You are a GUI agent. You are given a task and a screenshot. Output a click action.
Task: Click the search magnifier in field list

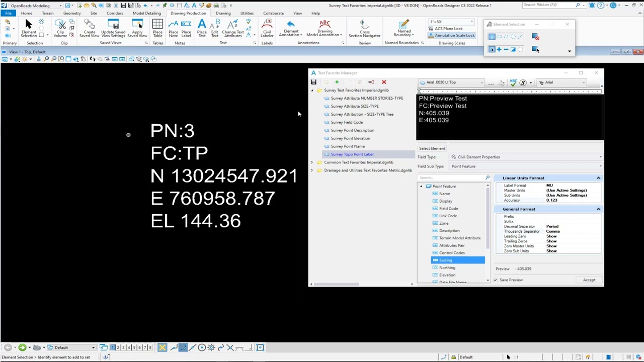(x=488, y=177)
